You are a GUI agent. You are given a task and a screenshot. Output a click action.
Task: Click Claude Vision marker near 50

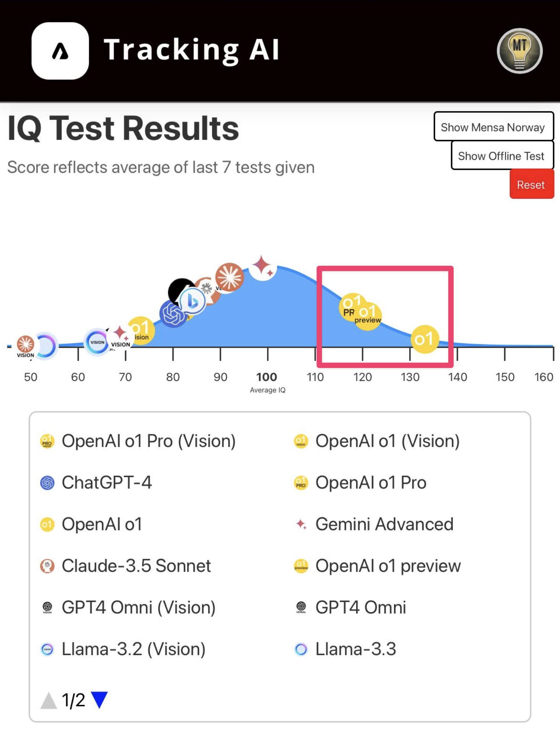coord(26,345)
